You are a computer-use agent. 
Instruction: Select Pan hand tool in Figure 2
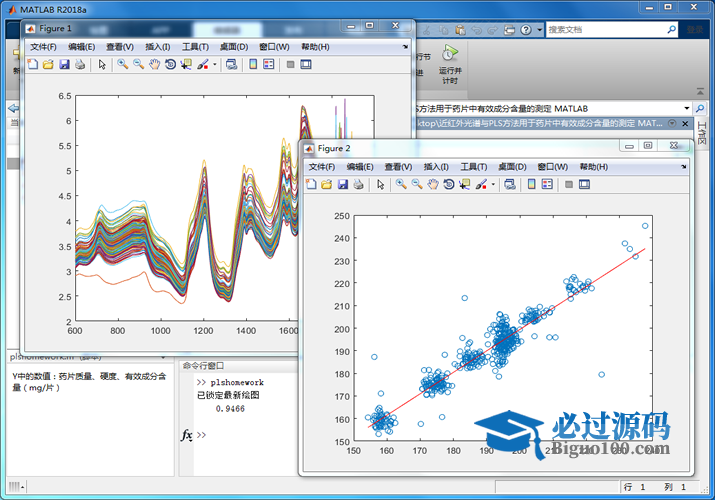pos(433,184)
